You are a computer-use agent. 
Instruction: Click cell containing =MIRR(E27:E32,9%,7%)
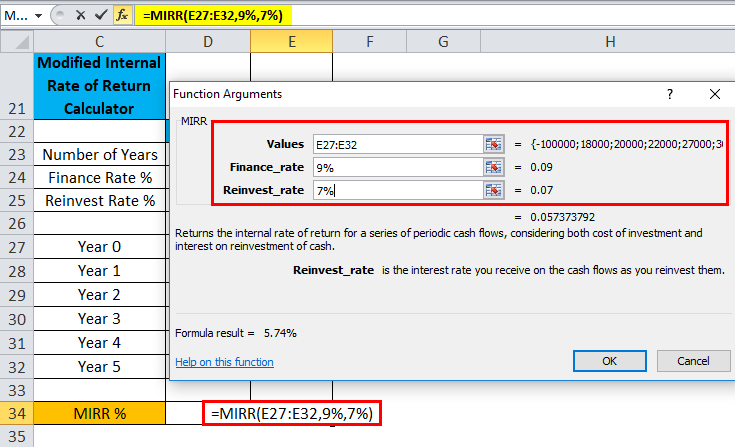pos(292,413)
